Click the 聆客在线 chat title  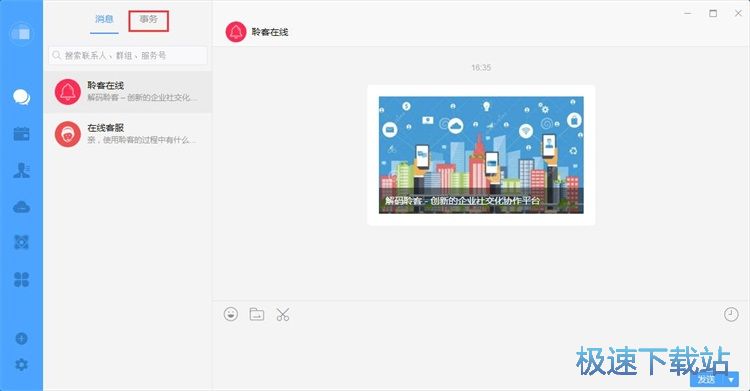(x=270, y=32)
